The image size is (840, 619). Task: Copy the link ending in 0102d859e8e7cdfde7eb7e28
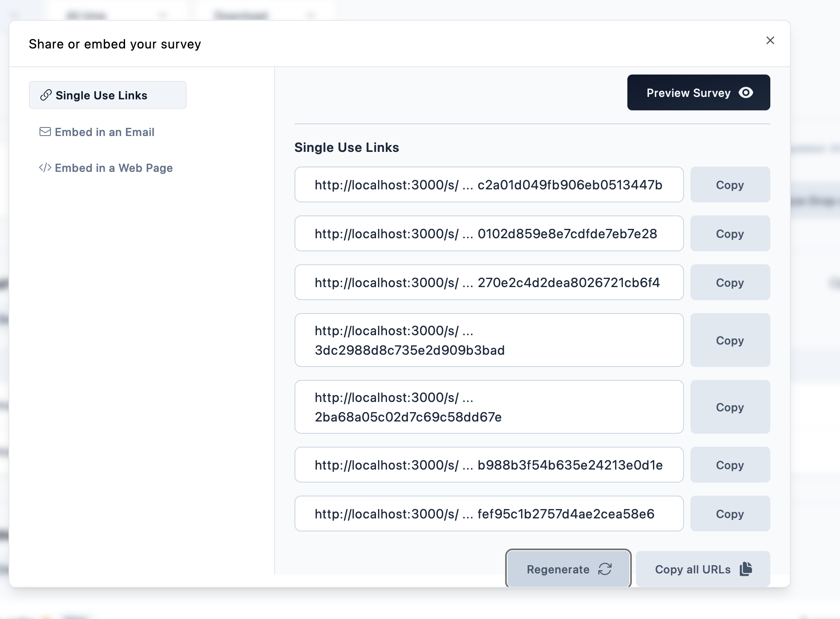730,233
